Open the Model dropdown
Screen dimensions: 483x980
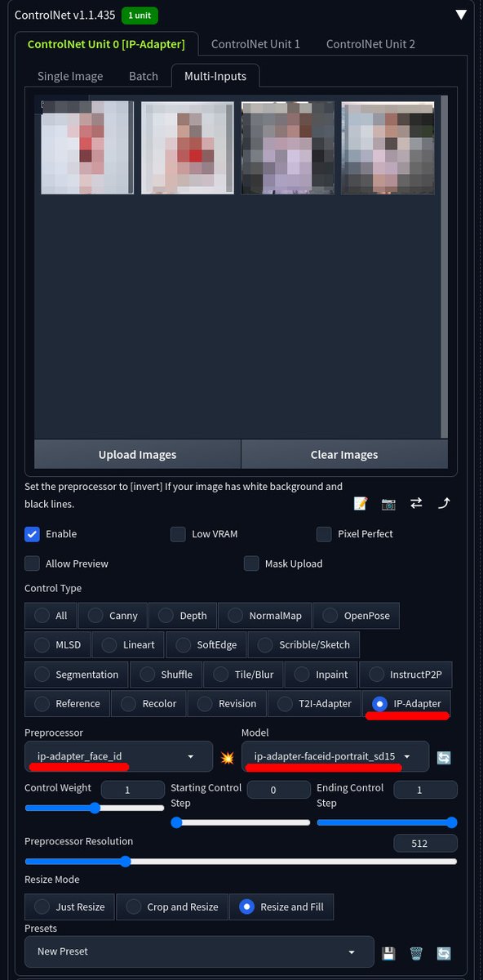point(335,757)
